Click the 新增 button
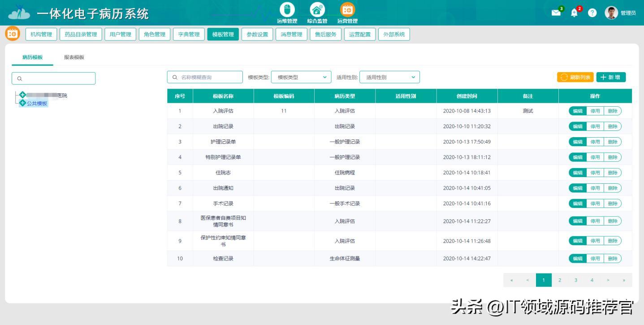Viewport: 644px width, 325px height. (611, 77)
